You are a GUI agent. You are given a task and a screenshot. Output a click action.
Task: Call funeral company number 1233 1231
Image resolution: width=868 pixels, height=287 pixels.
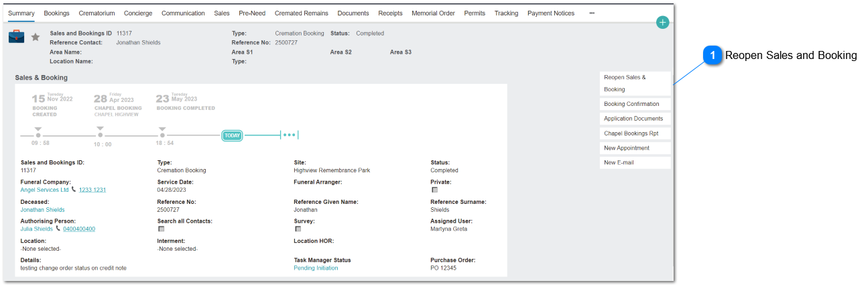coord(92,190)
